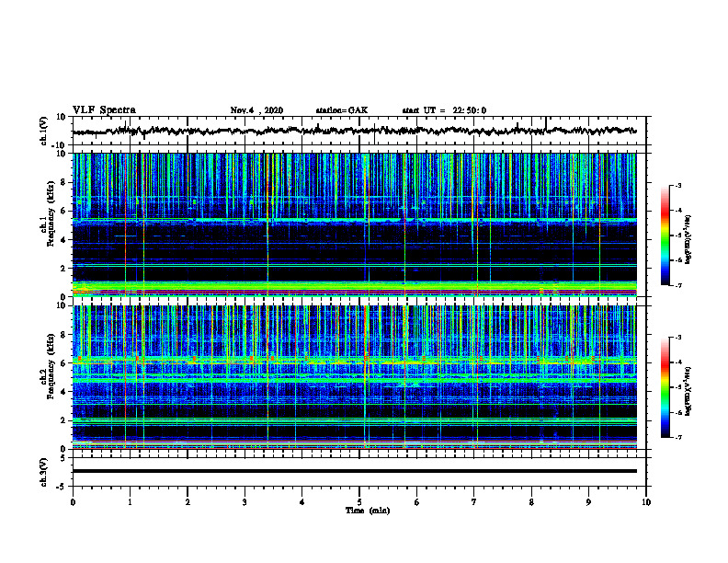Click the 8 kHz tick label on ch.2 spectrogram
The width and height of the screenshot is (728, 563).
pyautogui.click(x=63, y=335)
